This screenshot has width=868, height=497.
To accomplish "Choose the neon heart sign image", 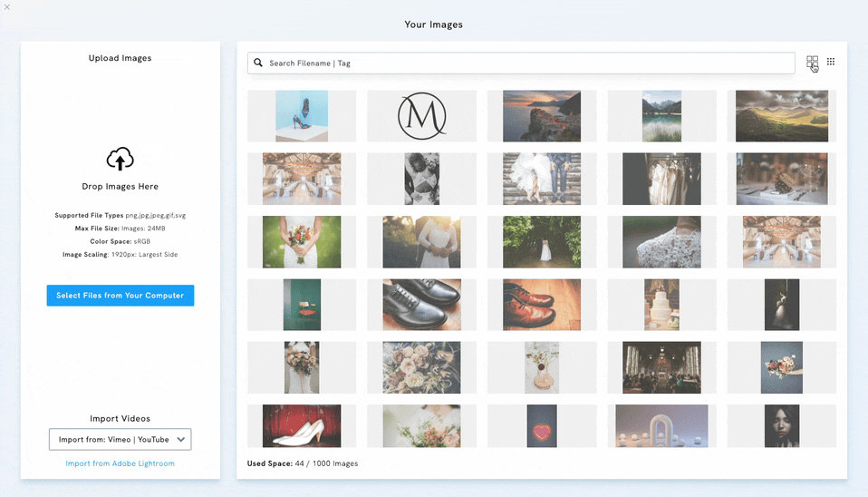I will click(x=542, y=426).
